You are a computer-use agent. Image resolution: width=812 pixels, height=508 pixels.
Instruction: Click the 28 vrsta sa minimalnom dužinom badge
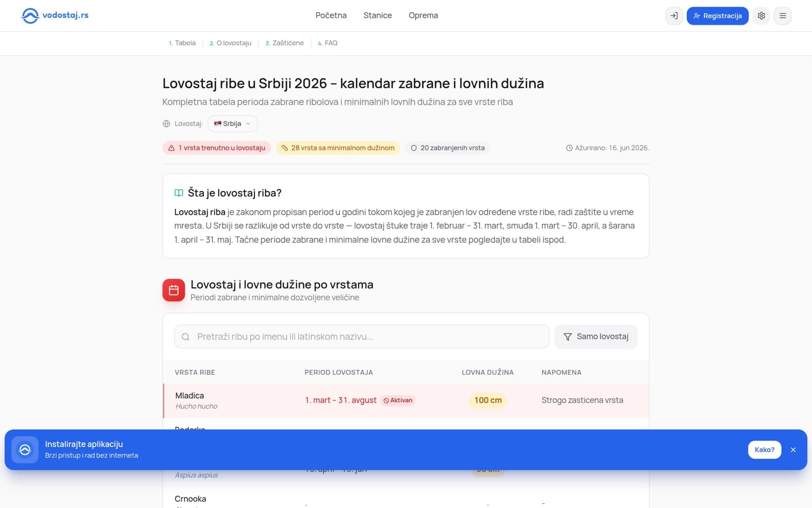click(x=338, y=148)
